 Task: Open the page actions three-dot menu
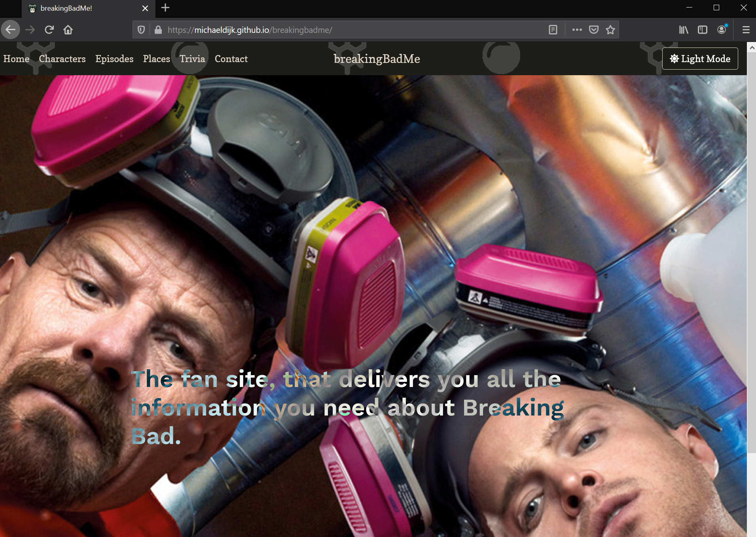[577, 30]
